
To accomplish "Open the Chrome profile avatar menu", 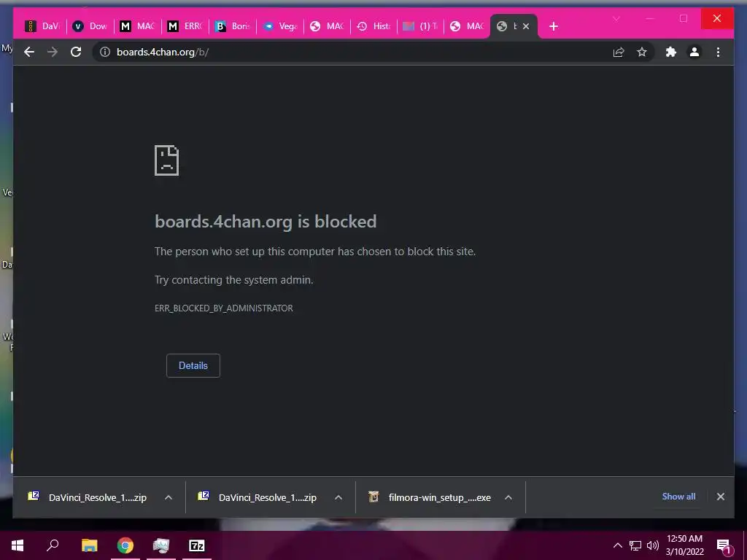I will click(694, 52).
